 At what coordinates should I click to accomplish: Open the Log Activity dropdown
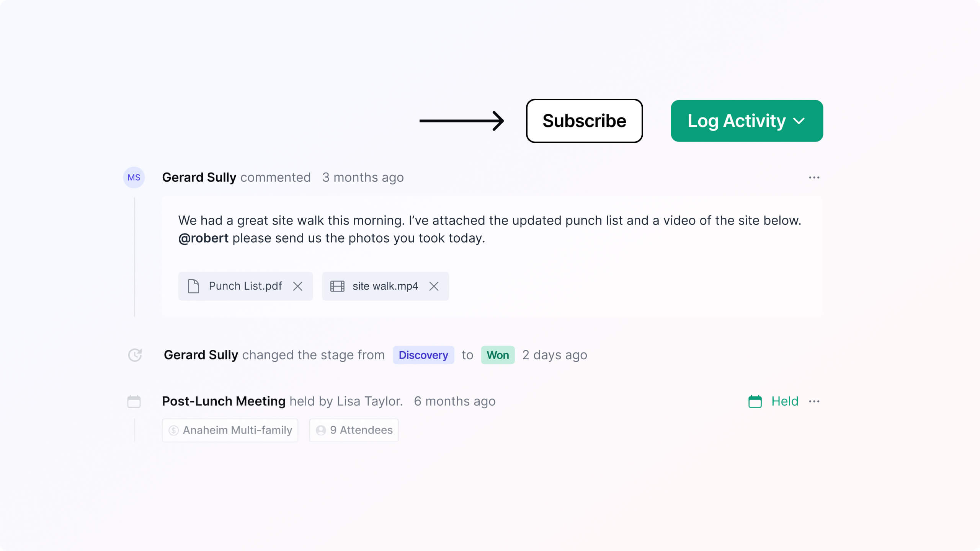746,121
